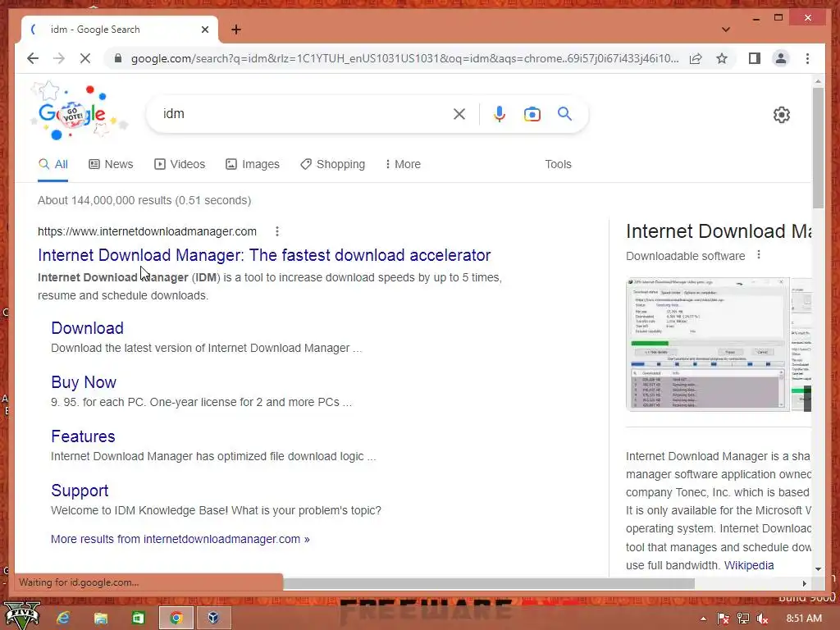Viewport: 840px width, 630px height.
Task: Click the forward navigation arrow
Action: coord(59,58)
